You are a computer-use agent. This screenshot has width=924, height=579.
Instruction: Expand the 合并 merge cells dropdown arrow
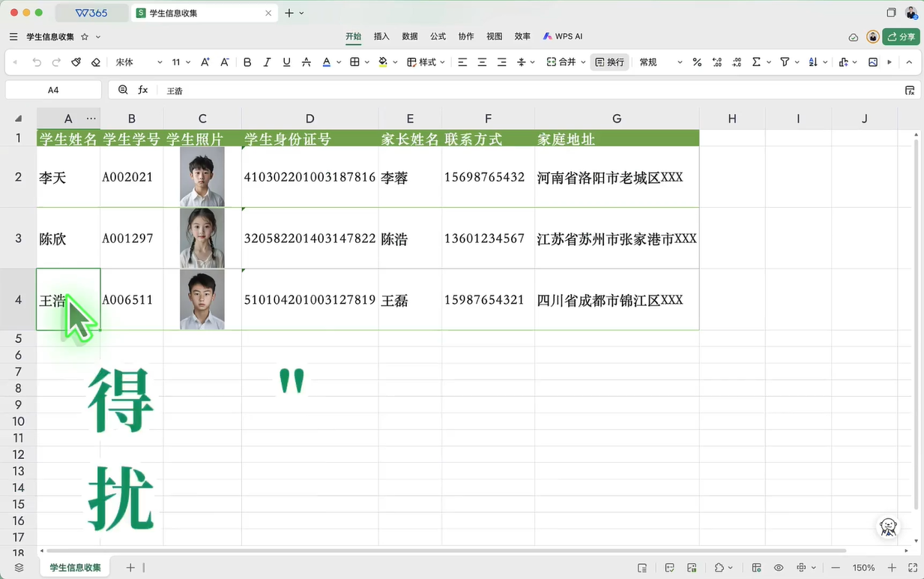click(x=584, y=62)
